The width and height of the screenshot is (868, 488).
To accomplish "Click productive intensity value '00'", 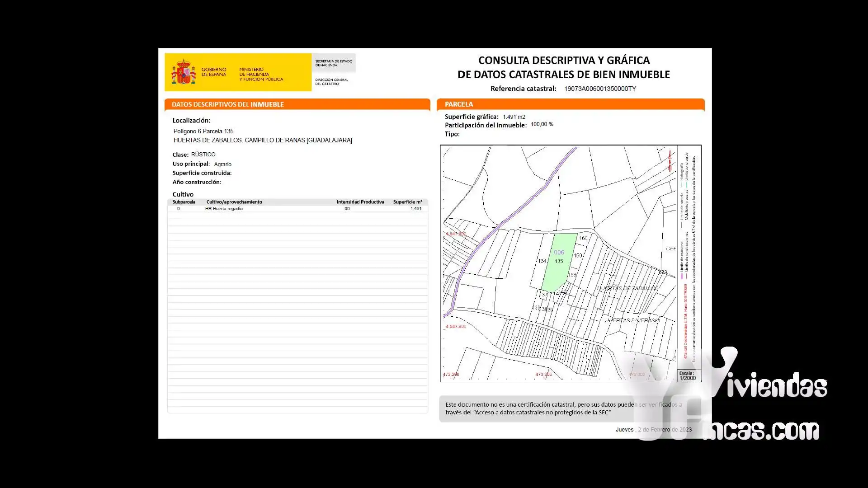I will (x=347, y=209).
